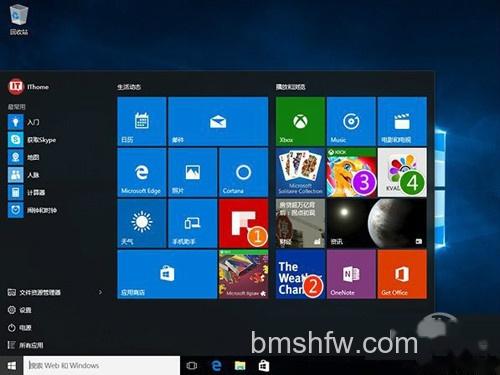The height and width of the screenshot is (375, 500).
Task: Open File Explorer in Start menu
Action: 34,292
